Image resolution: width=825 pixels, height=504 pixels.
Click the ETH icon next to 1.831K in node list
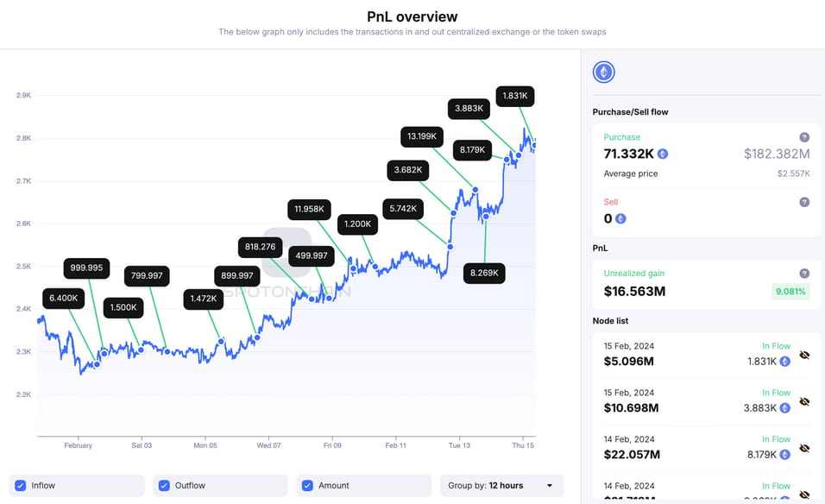click(x=784, y=362)
